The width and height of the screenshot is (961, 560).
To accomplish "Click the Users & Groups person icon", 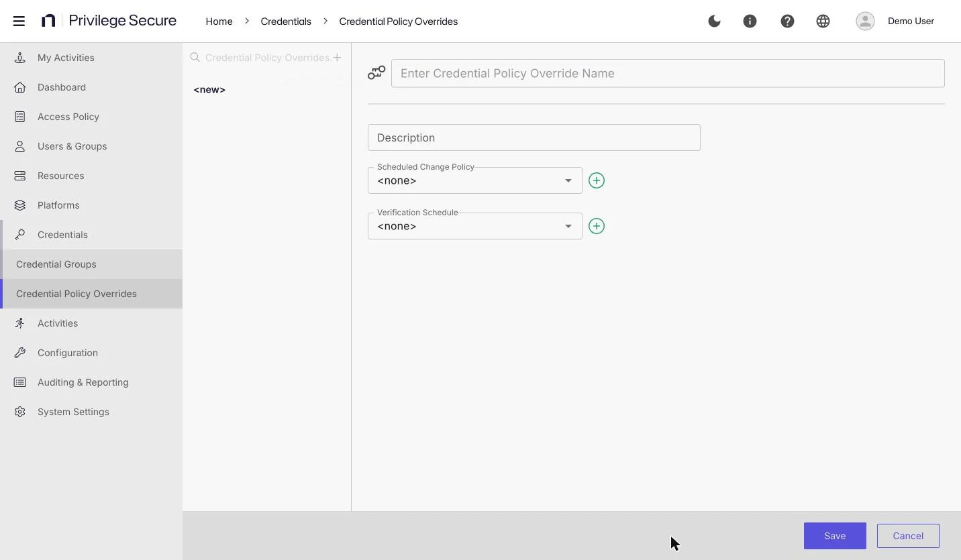I will [20, 146].
